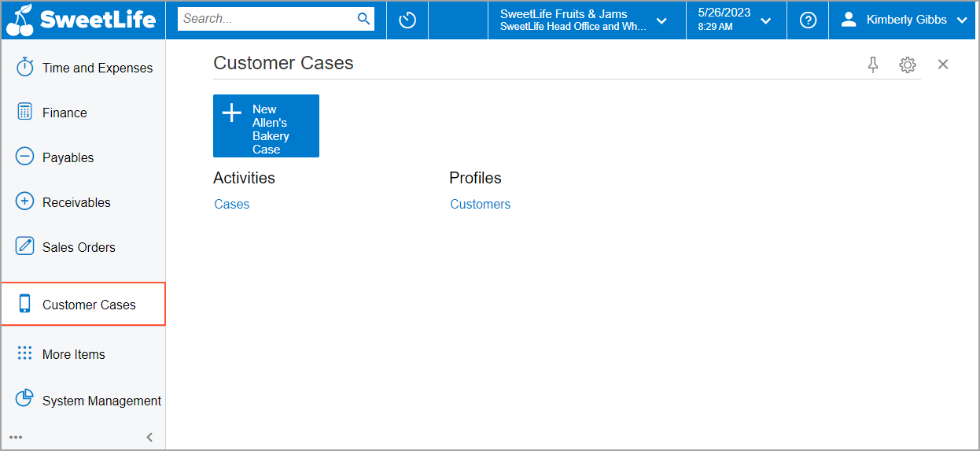Click the Finance calculator icon

pyautogui.click(x=25, y=113)
